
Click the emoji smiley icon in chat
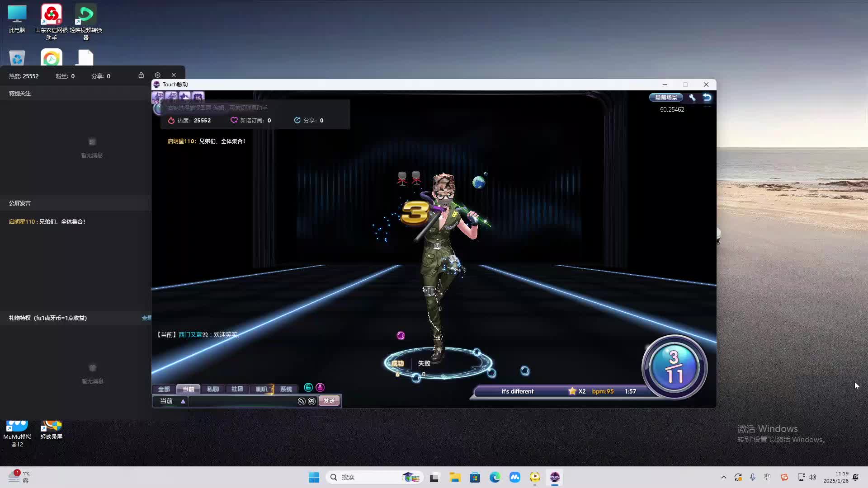click(311, 401)
